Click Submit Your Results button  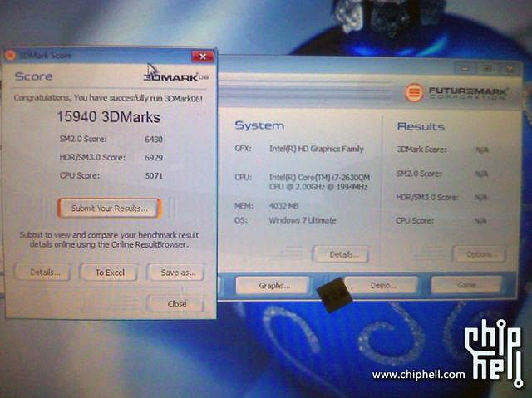pyautogui.click(x=109, y=208)
